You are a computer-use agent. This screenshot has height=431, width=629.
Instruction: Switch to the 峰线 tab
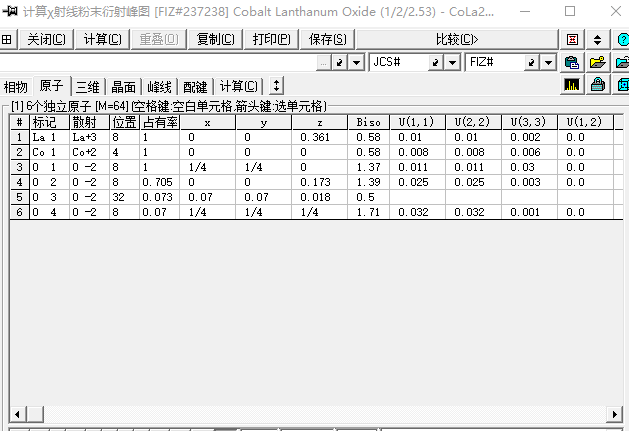[159, 86]
